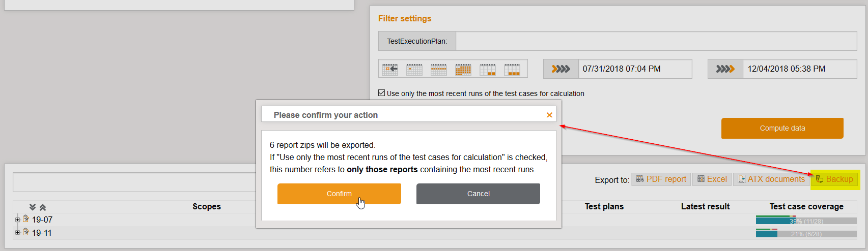Screen dimensions: 868x251
Task: Expand all rows with double down chevron
Action: (33, 207)
